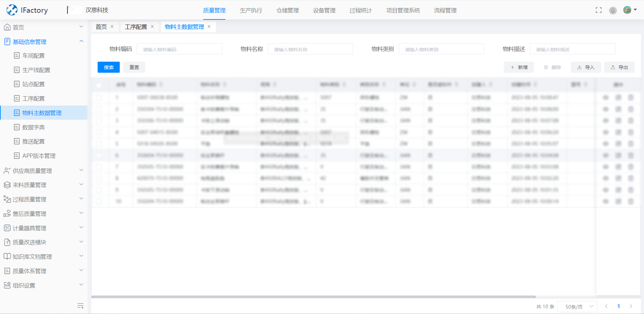Toggle the select-all checkbox in table header
This screenshot has height=314, width=644.
click(99, 85)
